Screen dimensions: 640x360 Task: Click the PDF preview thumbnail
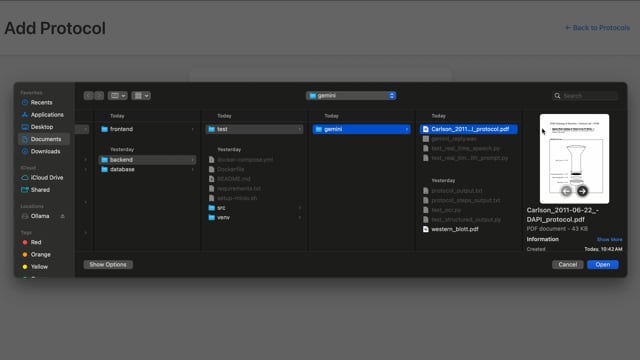(574, 159)
